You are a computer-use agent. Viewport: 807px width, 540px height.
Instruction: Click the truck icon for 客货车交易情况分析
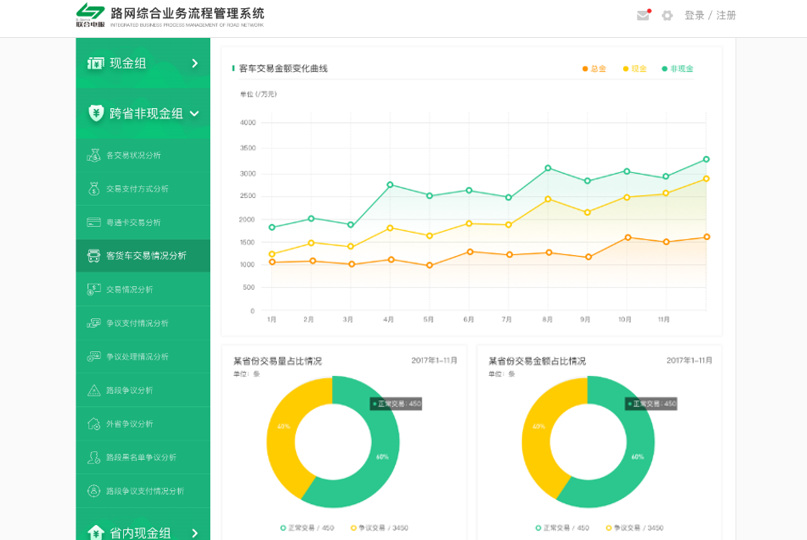94,256
